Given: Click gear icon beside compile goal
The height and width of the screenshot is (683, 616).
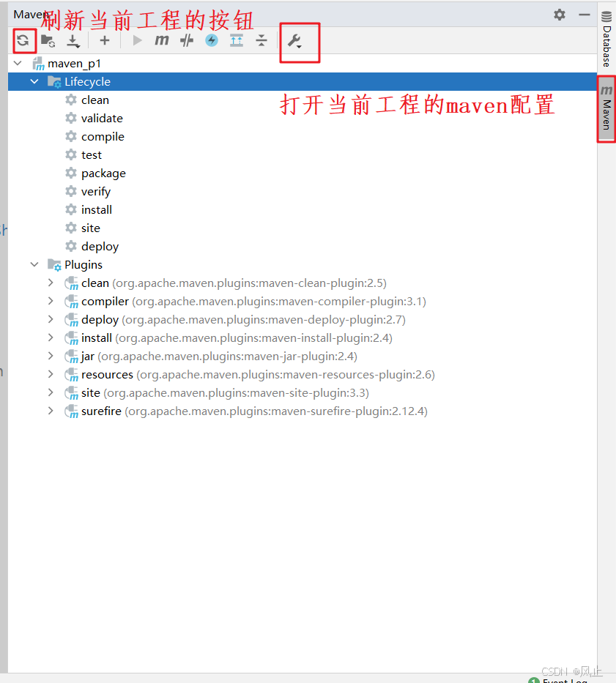Looking at the screenshot, I should point(70,136).
